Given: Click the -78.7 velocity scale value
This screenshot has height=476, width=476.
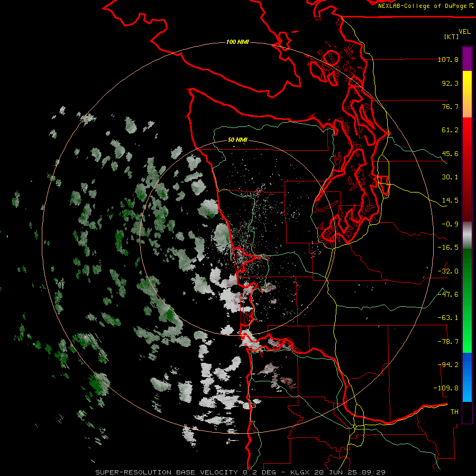Looking at the screenshot, I should point(448,342).
